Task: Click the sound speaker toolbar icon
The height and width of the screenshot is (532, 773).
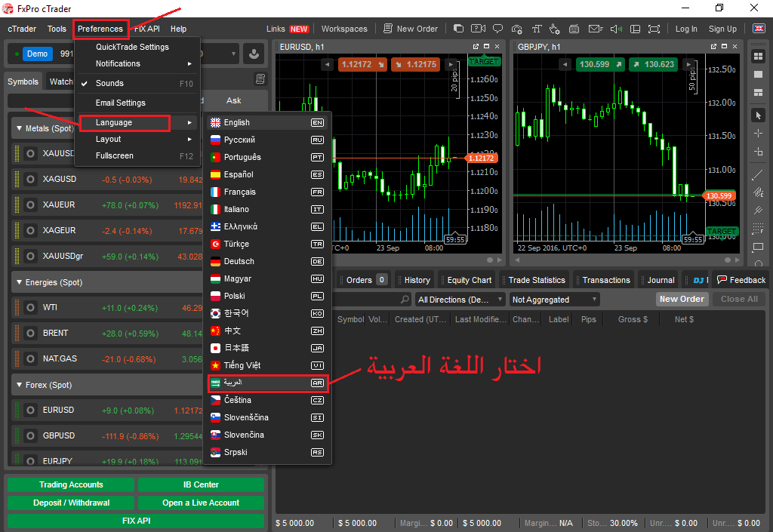Action: pos(616,29)
